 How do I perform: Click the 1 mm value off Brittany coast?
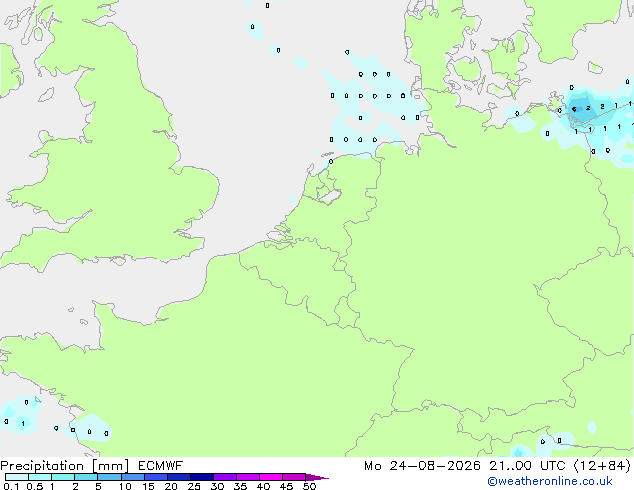23,424
